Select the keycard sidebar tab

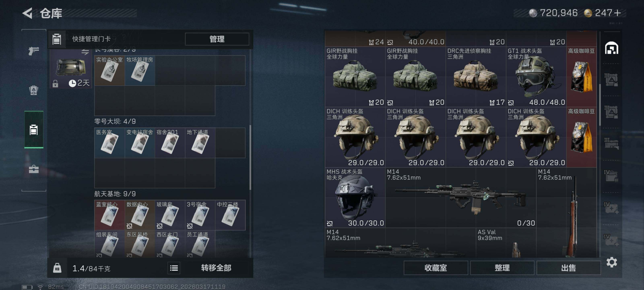[x=34, y=130]
